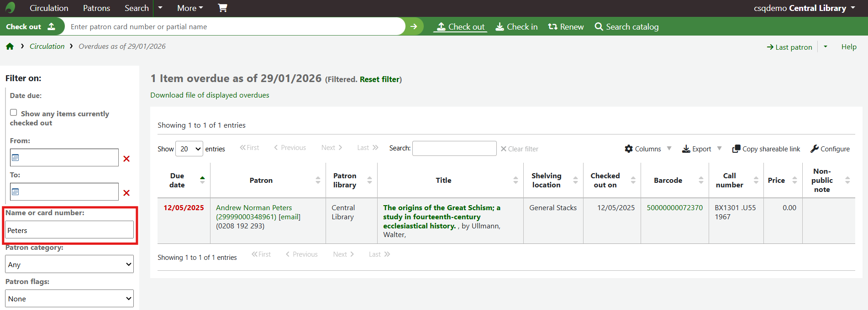868x310 pixels.
Task: Expand the Patron category dropdown
Action: (x=69, y=264)
